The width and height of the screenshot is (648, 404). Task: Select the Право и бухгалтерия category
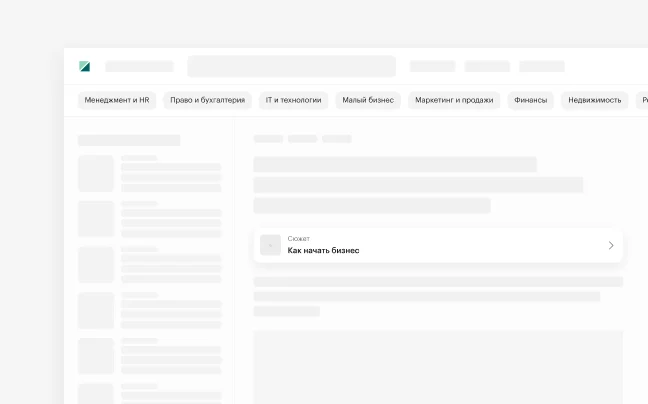[x=208, y=100]
